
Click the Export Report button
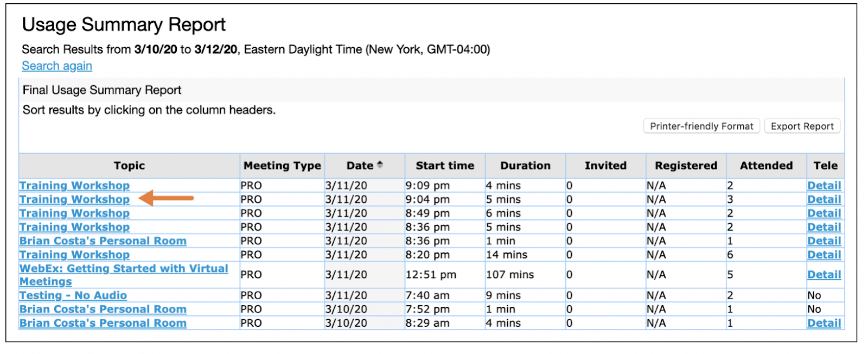tap(802, 126)
